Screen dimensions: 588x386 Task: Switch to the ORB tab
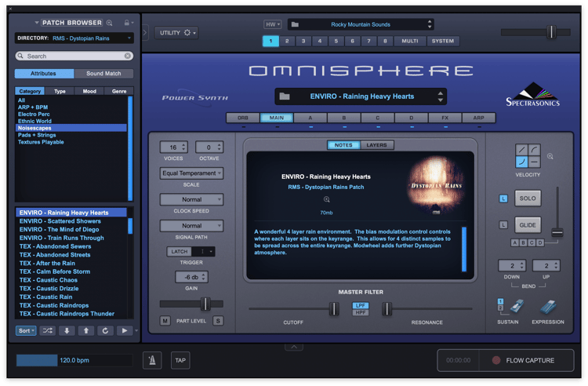pos(242,118)
